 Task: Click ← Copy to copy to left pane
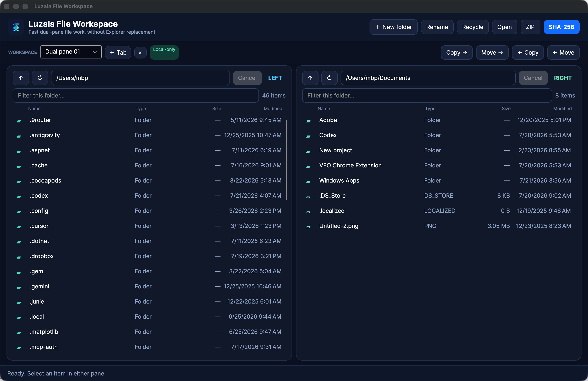pyautogui.click(x=528, y=53)
